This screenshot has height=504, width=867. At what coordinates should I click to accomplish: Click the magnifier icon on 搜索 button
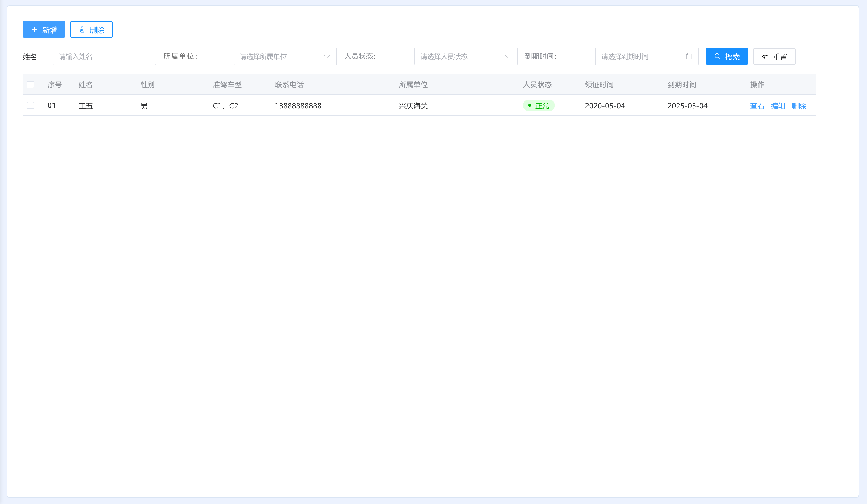pos(717,56)
